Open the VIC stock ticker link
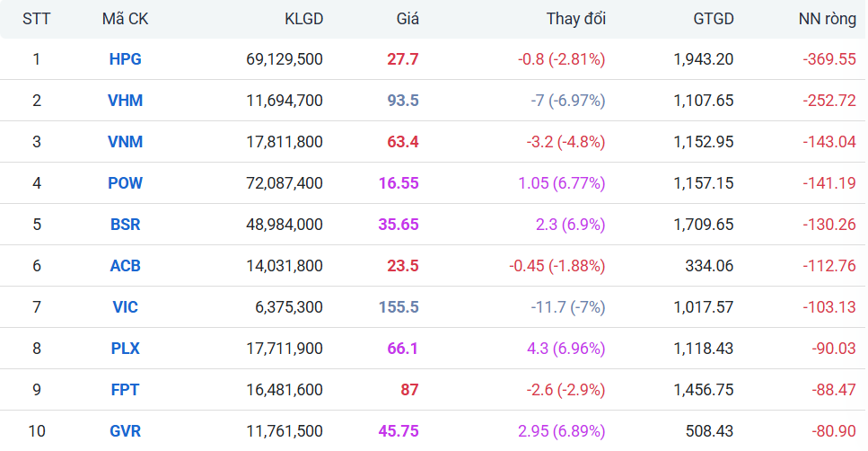Image resolution: width=868 pixels, height=451 pixels. pyautogui.click(x=125, y=307)
